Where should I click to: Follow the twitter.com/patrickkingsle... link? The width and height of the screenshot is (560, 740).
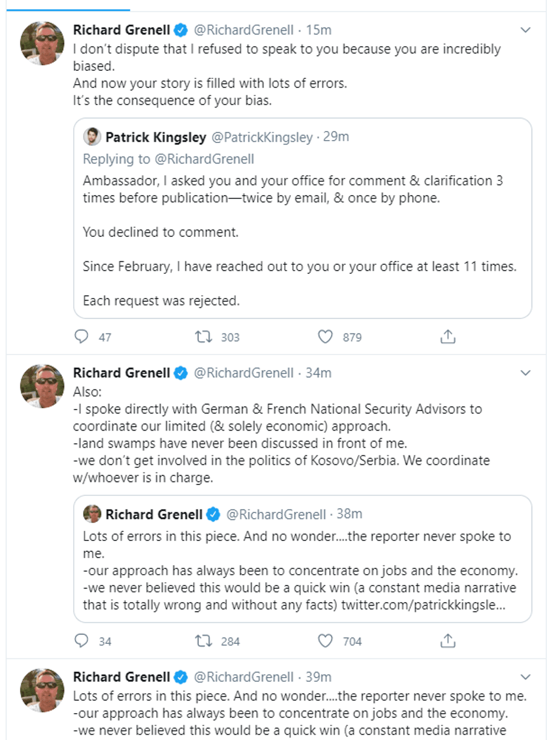click(x=423, y=605)
